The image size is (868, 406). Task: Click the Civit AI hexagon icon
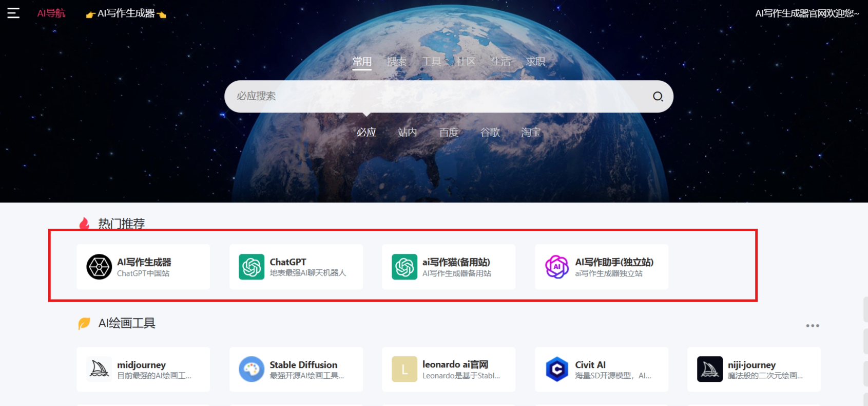pyautogui.click(x=557, y=369)
